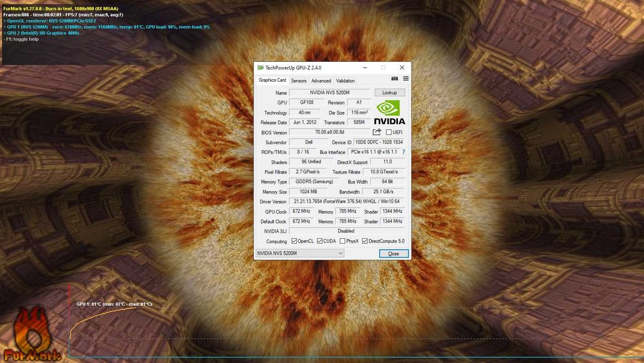Image resolution: width=644 pixels, height=363 pixels.
Task: Click the Revision field A1
Action: [359, 102]
